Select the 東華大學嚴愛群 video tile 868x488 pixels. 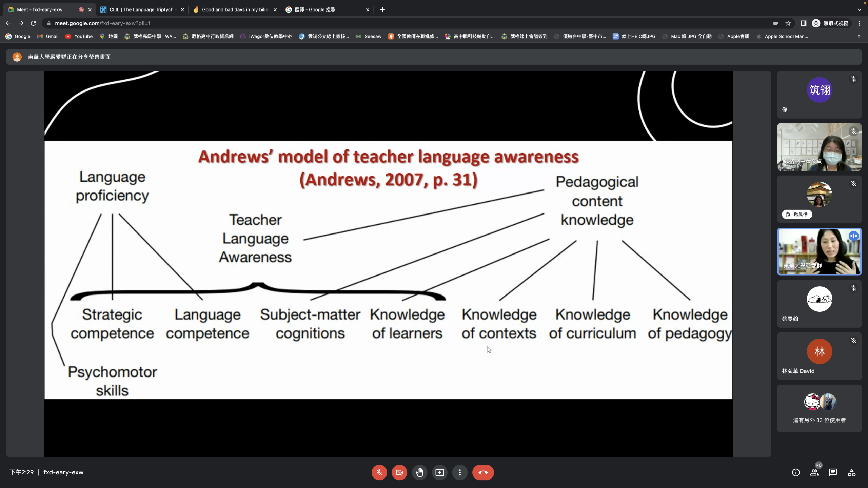pos(819,251)
